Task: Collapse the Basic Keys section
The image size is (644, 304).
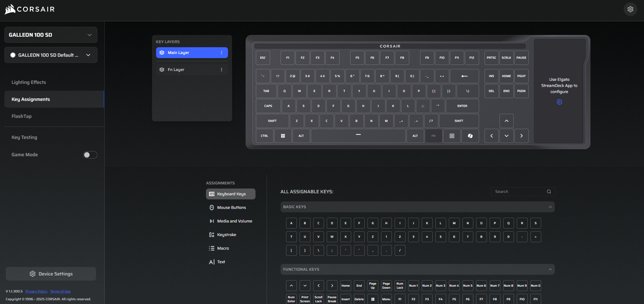Action: (x=550, y=207)
